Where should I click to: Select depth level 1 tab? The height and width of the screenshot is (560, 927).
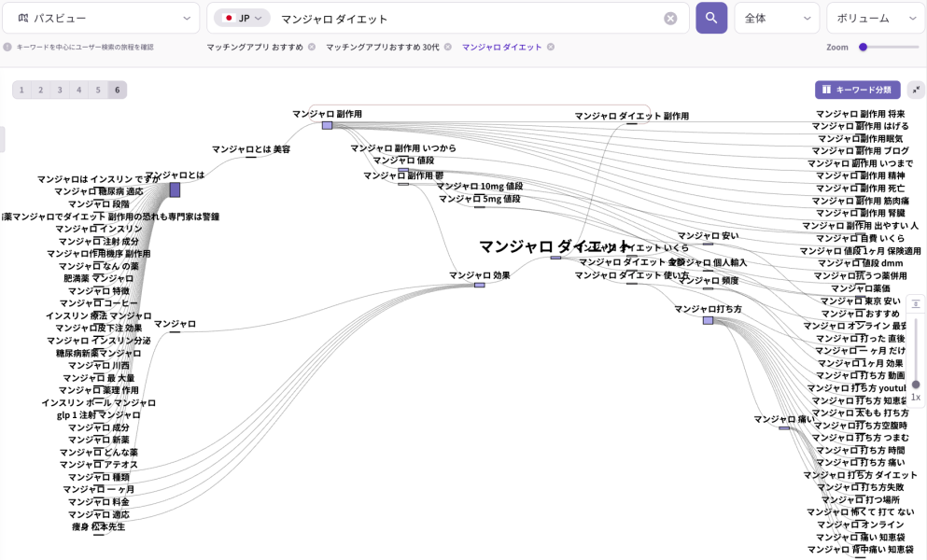[x=21, y=90]
